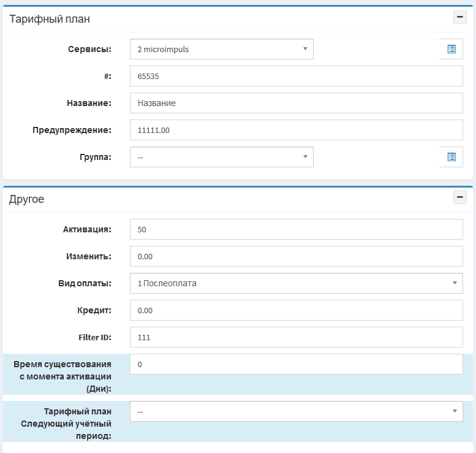Click the Другое panel header title

click(x=26, y=199)
